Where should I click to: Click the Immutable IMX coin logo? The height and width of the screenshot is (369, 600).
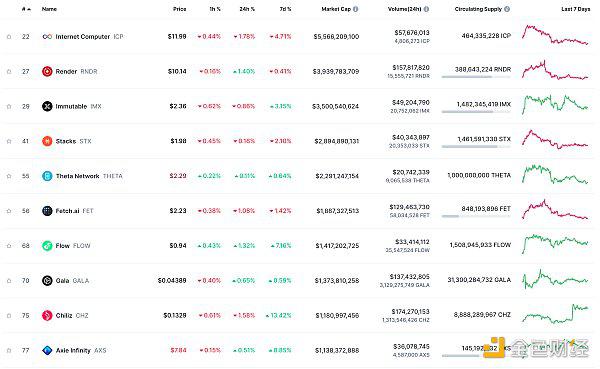pyautogui.click(x=47, y=106)
